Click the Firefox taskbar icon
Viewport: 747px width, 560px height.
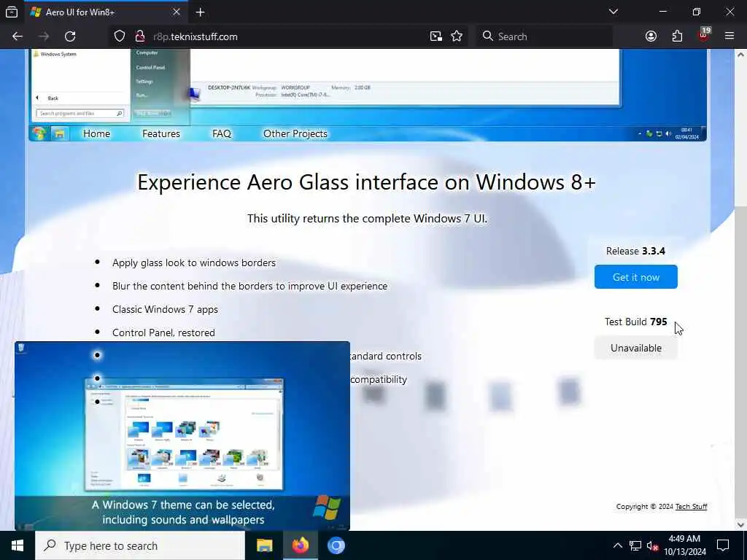pyautogui.click(x=300, y=545)
